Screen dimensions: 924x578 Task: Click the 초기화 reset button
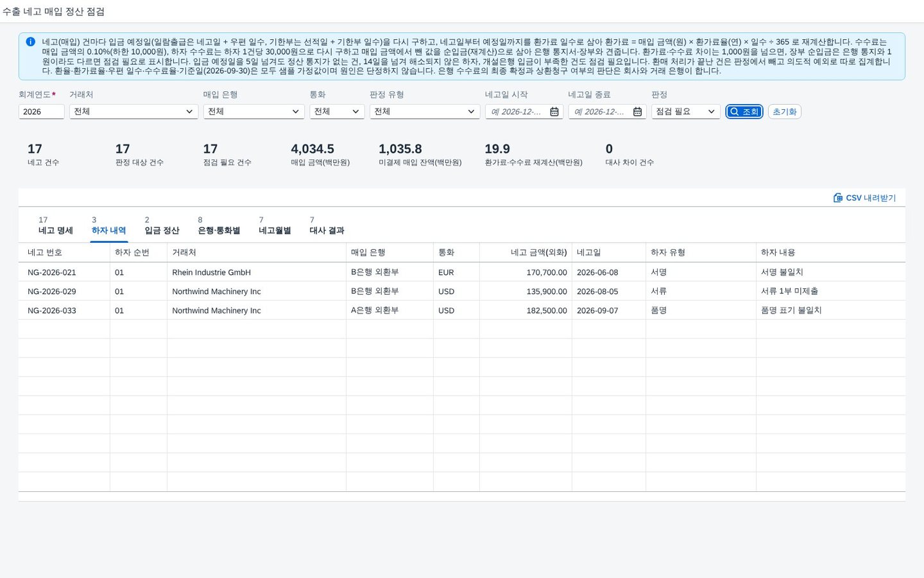(x=785, y=112)
